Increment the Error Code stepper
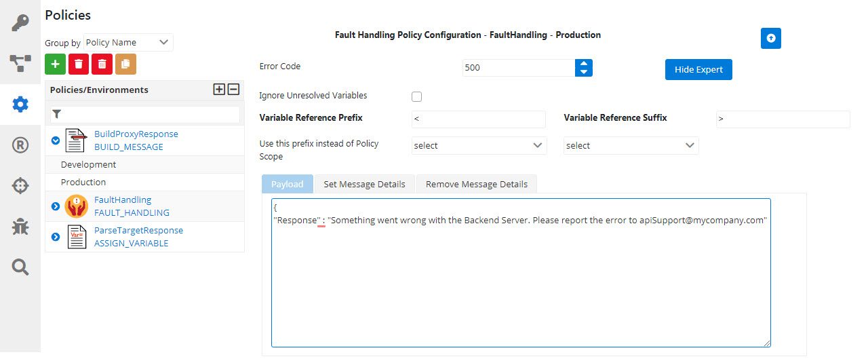Image resolution: width=868 pixels, height=361 pixels. tap(584, 64)
